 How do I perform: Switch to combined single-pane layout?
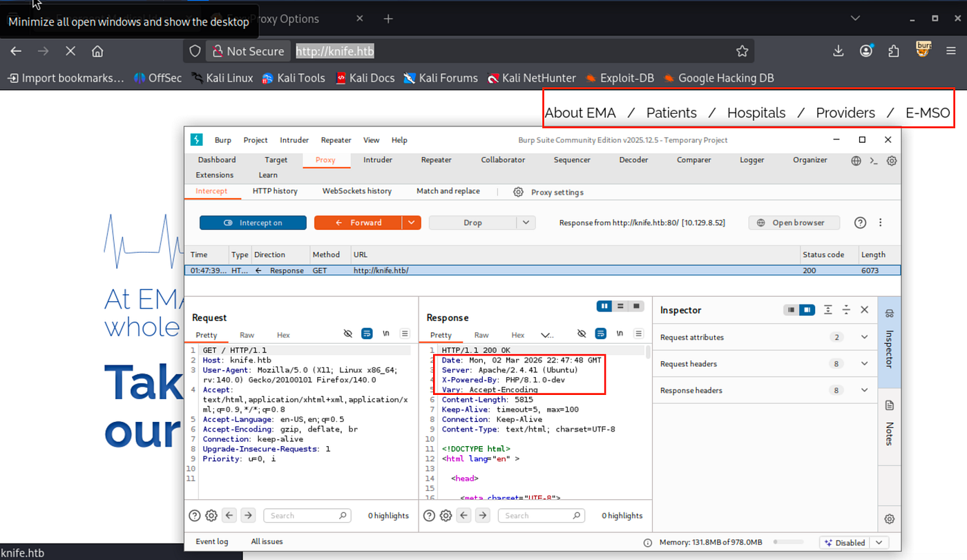point(636,306)
